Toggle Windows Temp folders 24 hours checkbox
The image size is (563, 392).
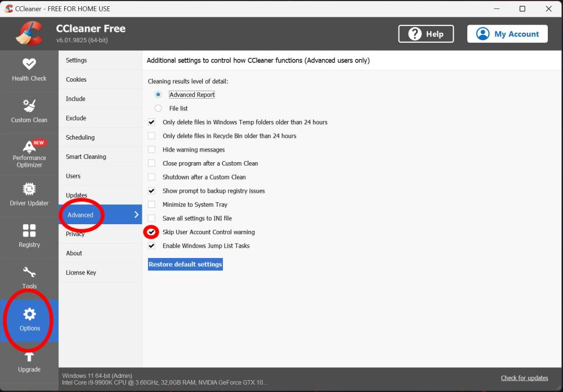[x=151, y=122]
